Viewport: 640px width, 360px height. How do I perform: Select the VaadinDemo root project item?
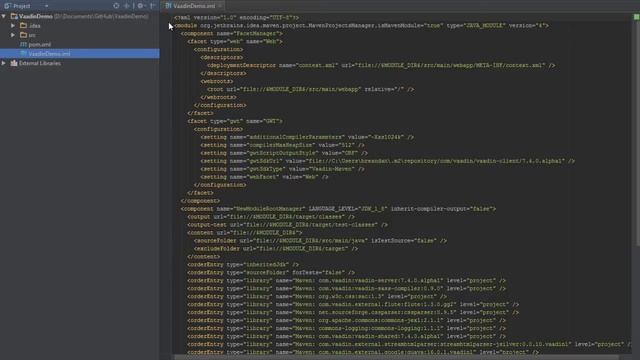coord(36,16)
